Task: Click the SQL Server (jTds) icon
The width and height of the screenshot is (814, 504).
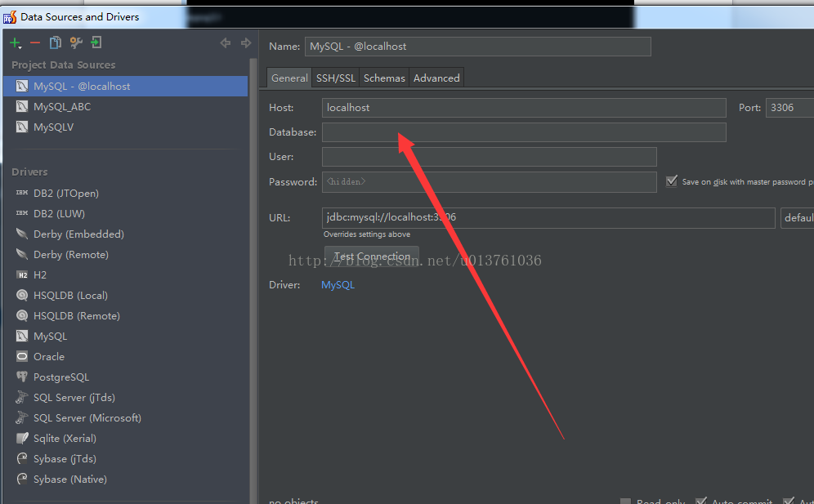Action: click(x=22, y=397)
